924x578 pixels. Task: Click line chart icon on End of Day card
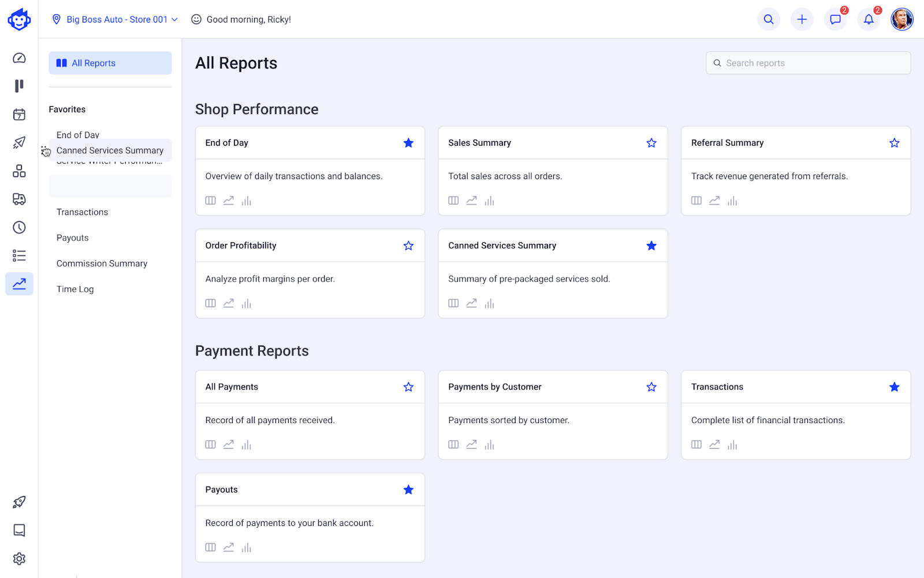pos(229,201)
